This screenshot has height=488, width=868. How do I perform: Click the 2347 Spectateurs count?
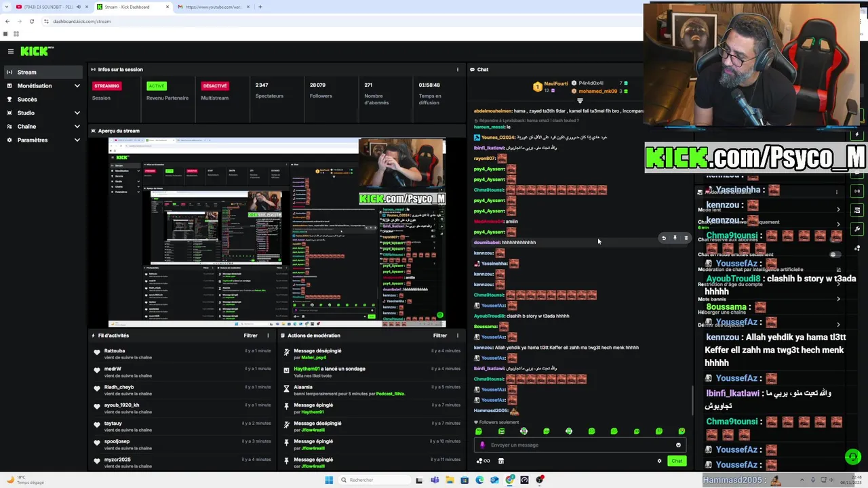tap(262, 85)
